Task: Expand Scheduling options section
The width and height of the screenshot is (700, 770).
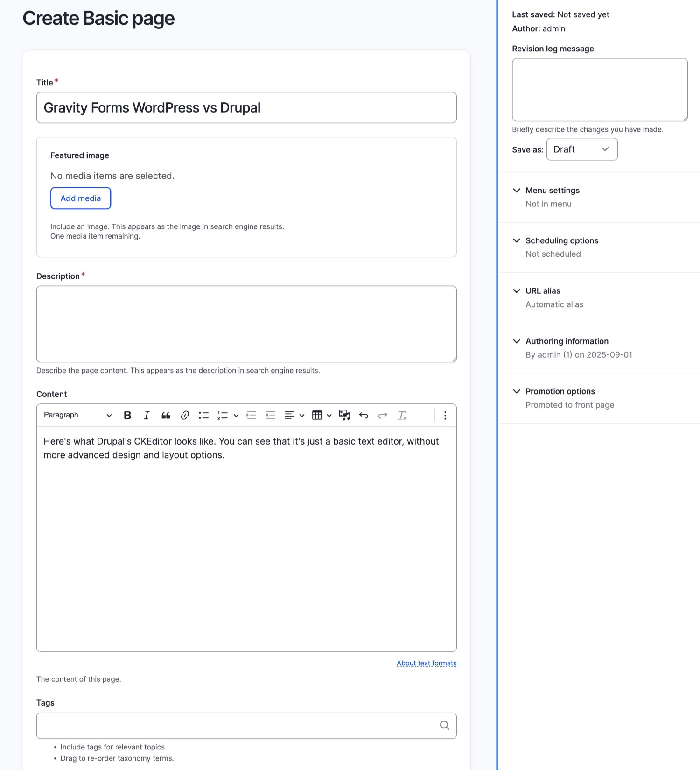Action: point(561,240)
